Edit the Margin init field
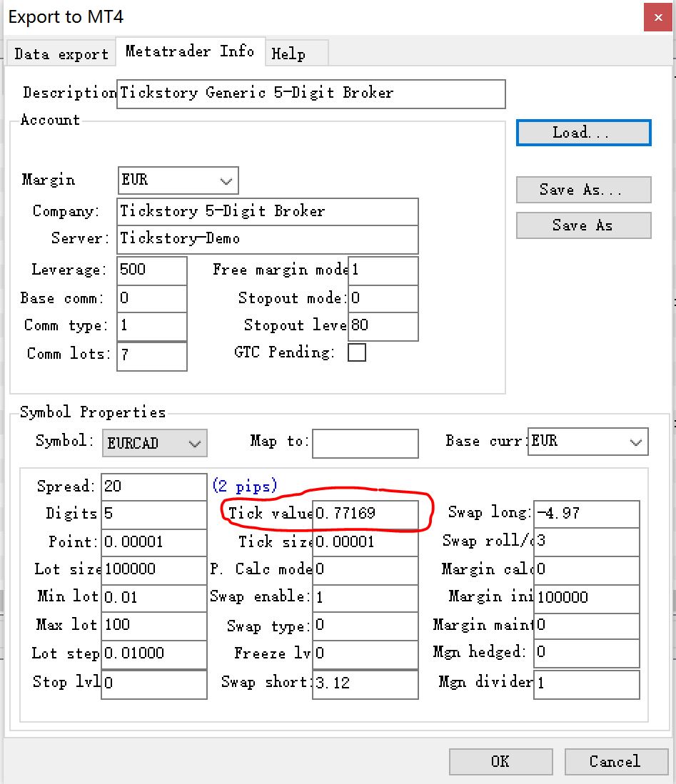This screenshot has height=784, width=676. click(587, 598)
